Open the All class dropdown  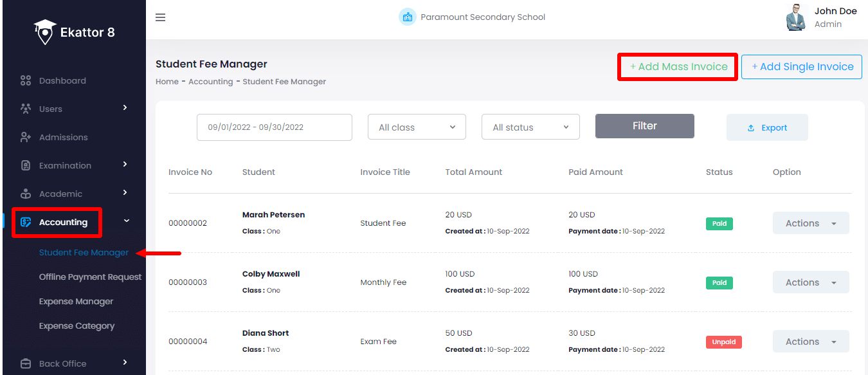coord(416,127)
